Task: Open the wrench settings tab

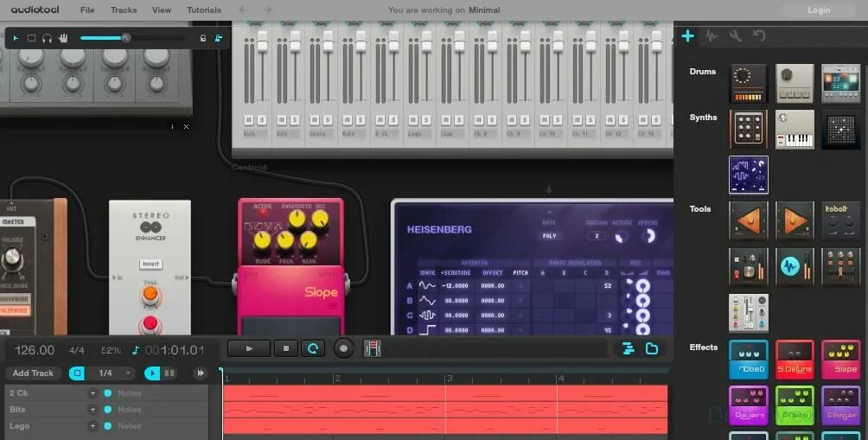Action: pyautogui.click(x=735, y=36)
